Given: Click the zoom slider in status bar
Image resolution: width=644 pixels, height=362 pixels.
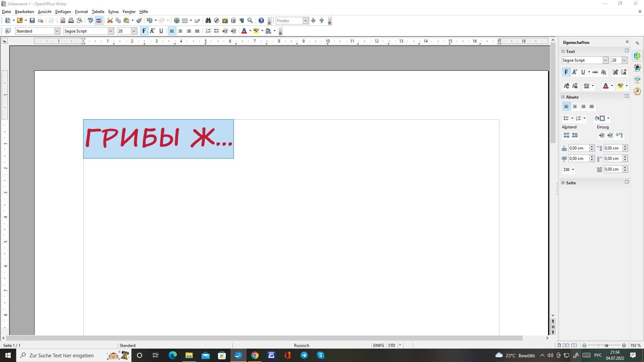Looking at the screenshot, I should click(x=606, y=346).
